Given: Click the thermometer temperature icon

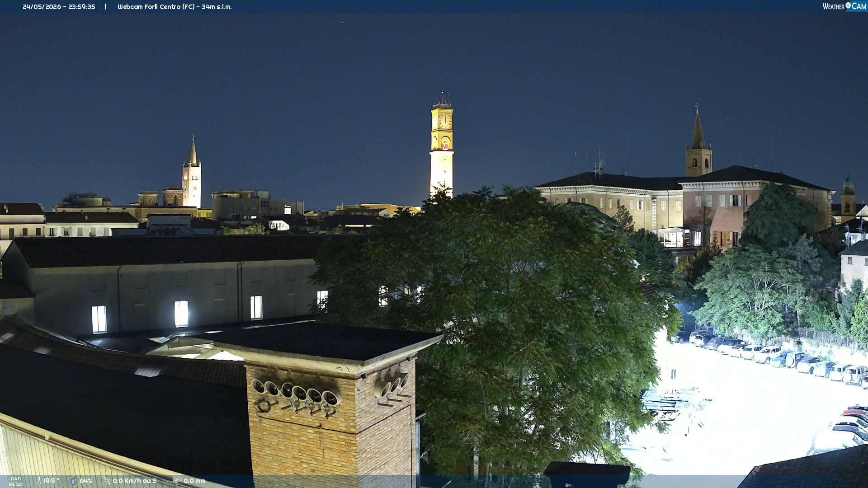Looking at the screenshot, I should coord(39,481).
